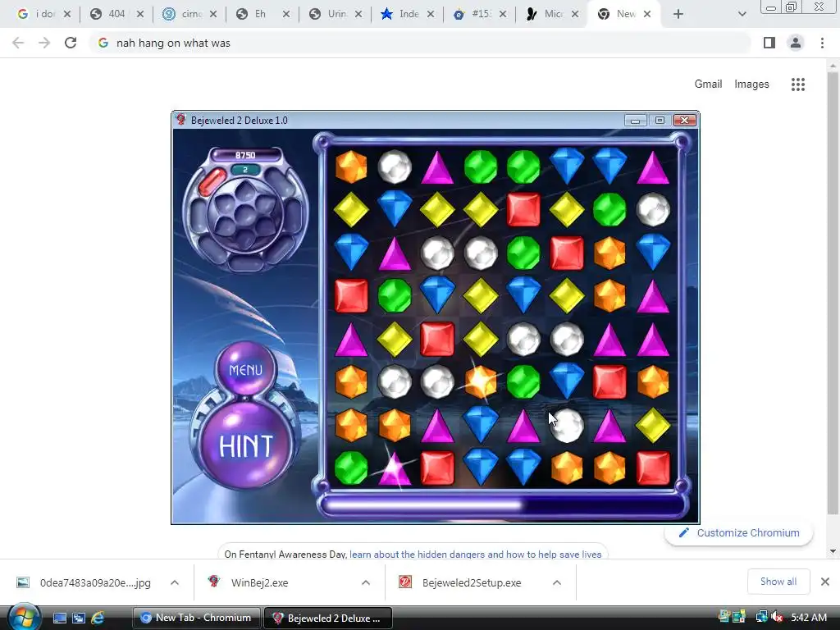Select the green gem in bottom-left board corner
This screenshot has width=840, height=630.
(x=351, y=468)
